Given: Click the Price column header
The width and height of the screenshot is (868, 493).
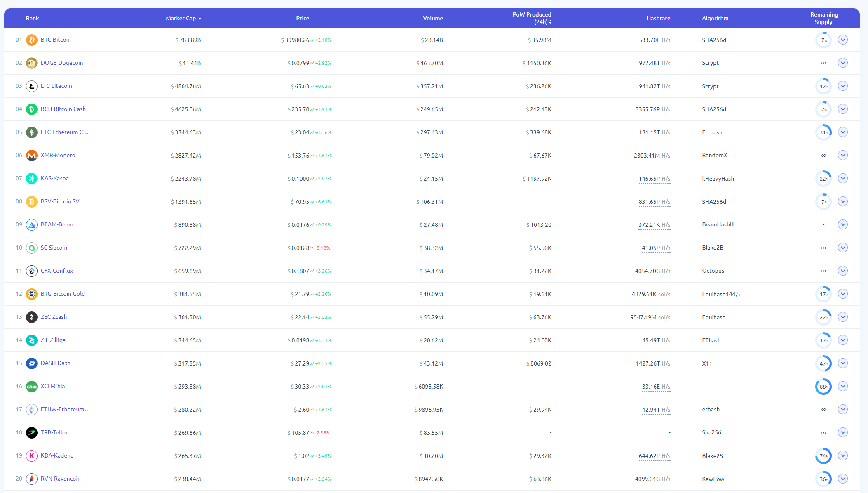Looking at the screenshot, I should [x=303, y=18].
